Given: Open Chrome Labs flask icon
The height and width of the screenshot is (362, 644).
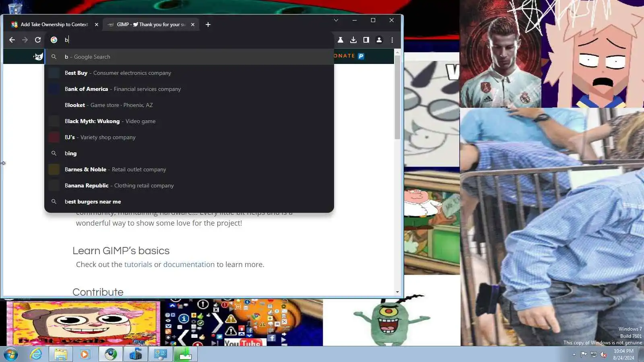Looking at the screenshot, I should point(341,40).
